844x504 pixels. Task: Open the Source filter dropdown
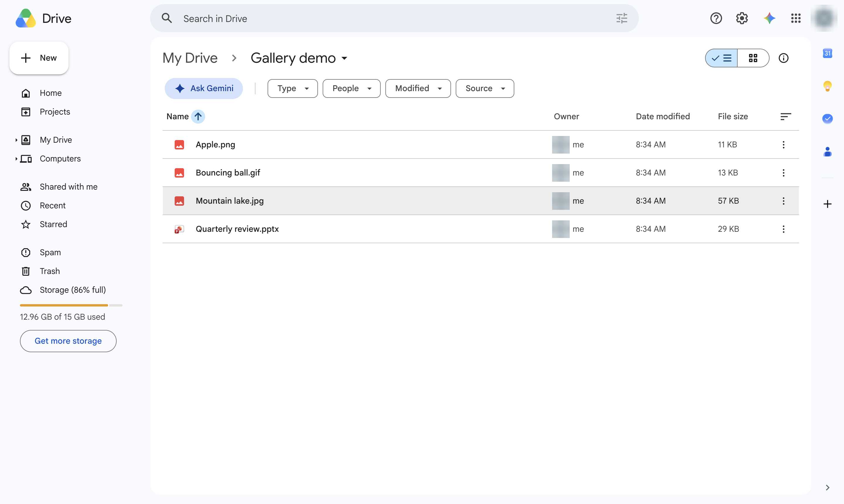485,88
